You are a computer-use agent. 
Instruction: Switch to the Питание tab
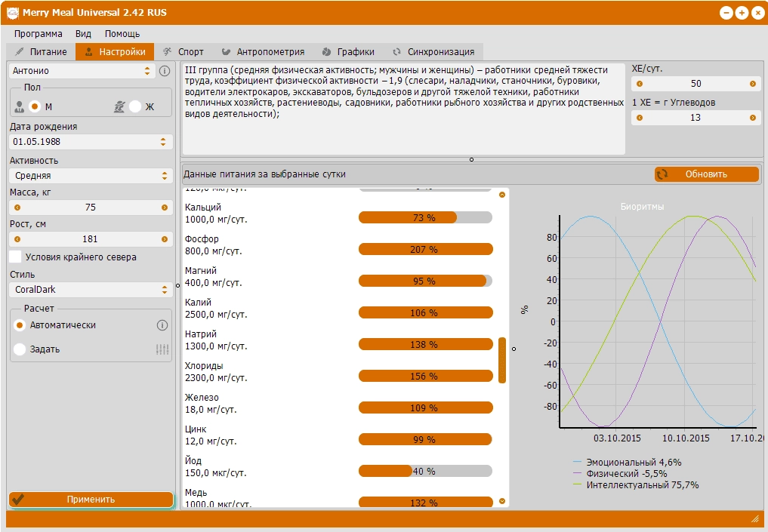pos(41,52)
